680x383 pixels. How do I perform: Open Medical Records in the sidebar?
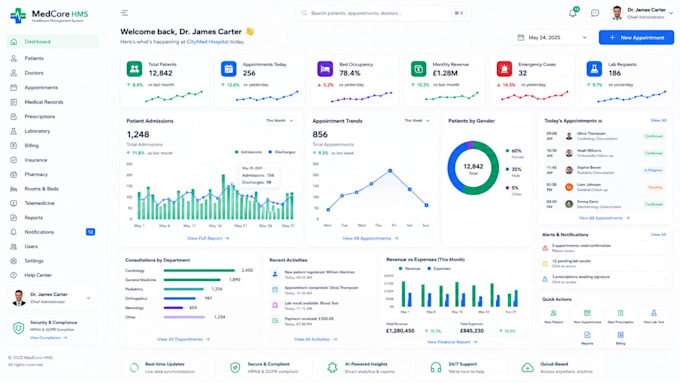[x=52, y=102]
